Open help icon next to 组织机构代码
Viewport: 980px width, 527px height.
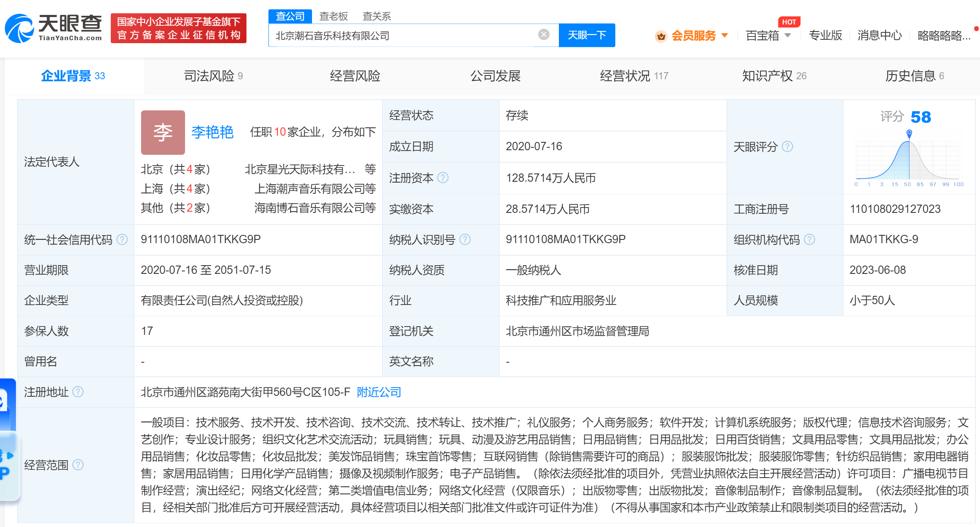pyautogui.click(x=809, y=239)
